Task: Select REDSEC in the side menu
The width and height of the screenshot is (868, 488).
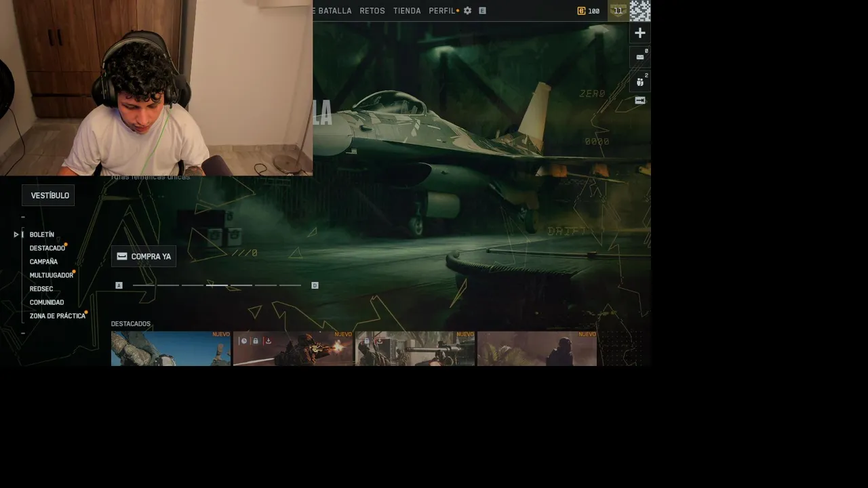Action: (41, 289)
